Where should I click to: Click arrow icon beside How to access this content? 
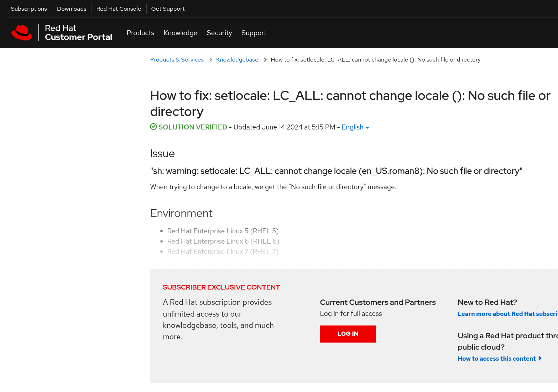pos(540,359)
